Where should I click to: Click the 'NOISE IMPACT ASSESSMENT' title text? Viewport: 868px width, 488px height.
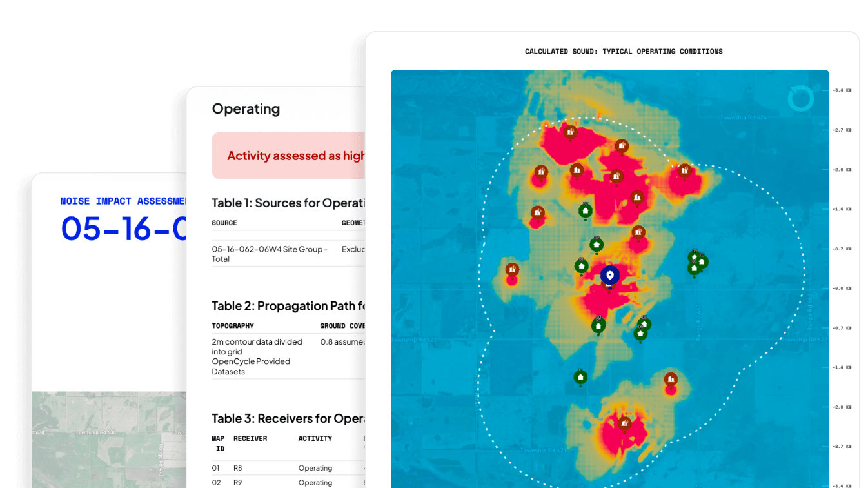click(x=123, y=201)
